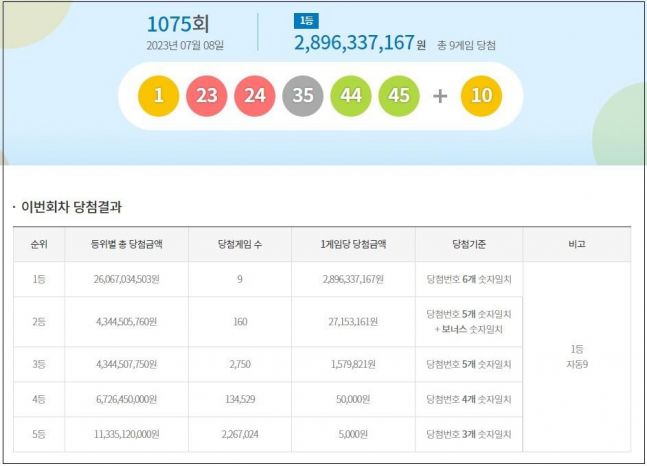Select the red ball number 24

255,96
